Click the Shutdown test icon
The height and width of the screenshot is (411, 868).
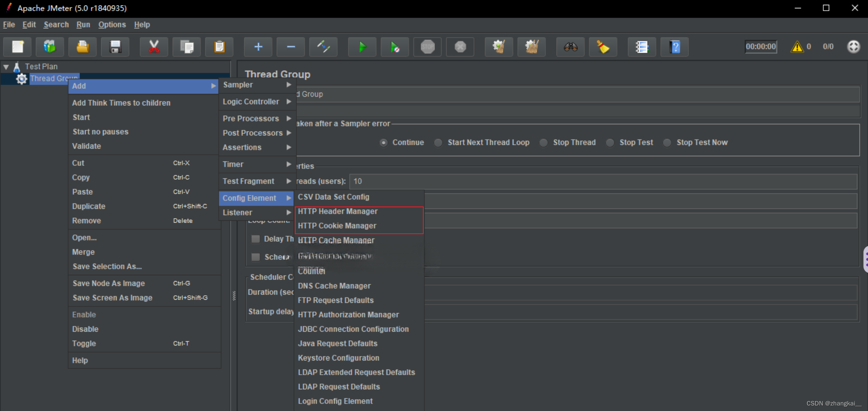(460, 47)
